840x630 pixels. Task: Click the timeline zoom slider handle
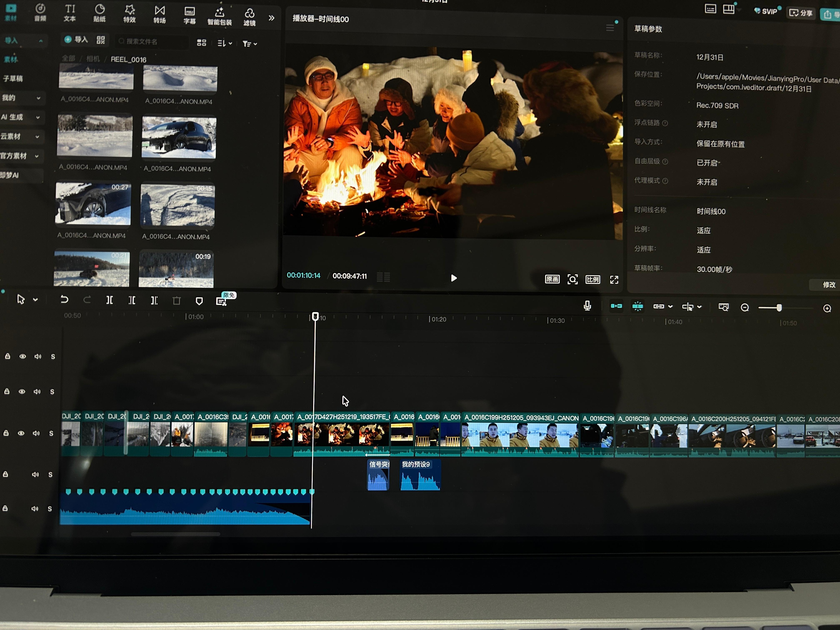pos(779,308)
